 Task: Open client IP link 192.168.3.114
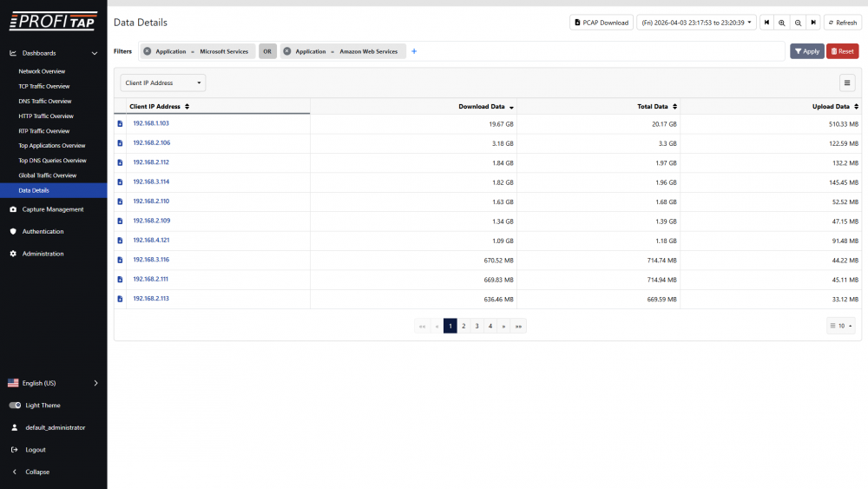(151, 182)
